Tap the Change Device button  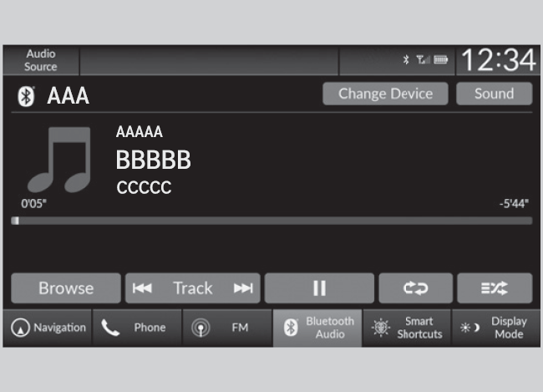pyautogui.click(x=385, y=94)
